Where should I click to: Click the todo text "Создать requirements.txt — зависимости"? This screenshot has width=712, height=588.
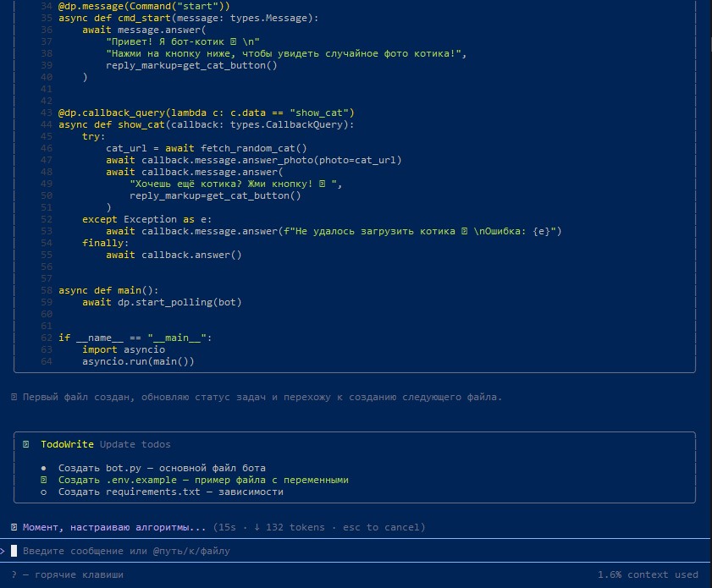171,492
